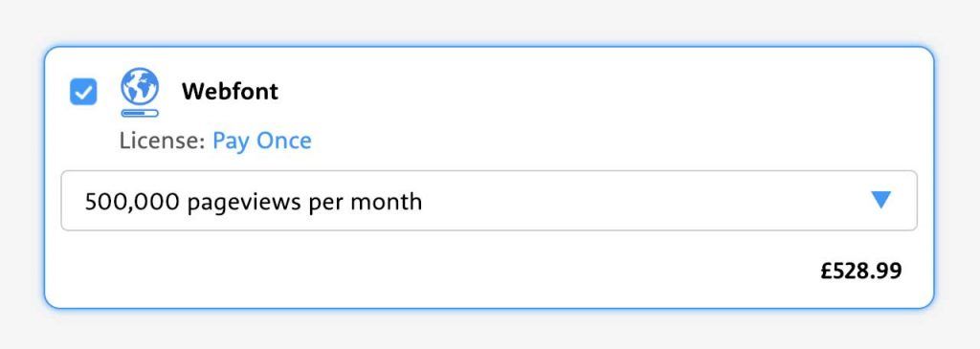Click the blue dropdown triangle arrow
The image size is (980, 349).
[x=880, y=200]
